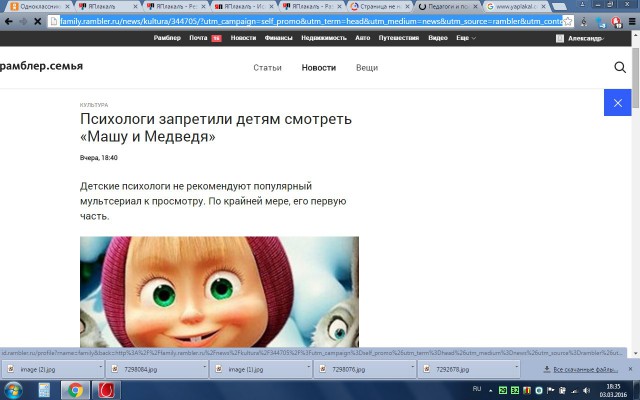640x400 pixels.
Task: Open the Calculator taskbar icon
Action: [44, 391]
